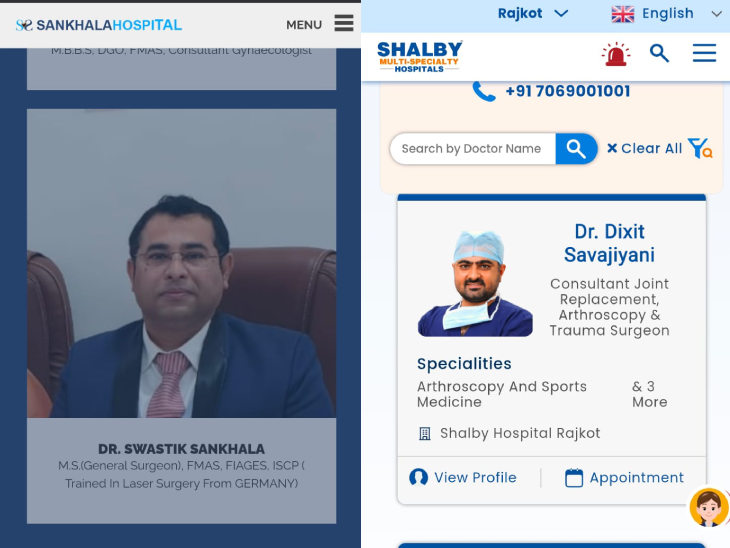Expand the Rajkot location dropdown
Viewport: 730px width, 548px height.
[x=533, y=14]
